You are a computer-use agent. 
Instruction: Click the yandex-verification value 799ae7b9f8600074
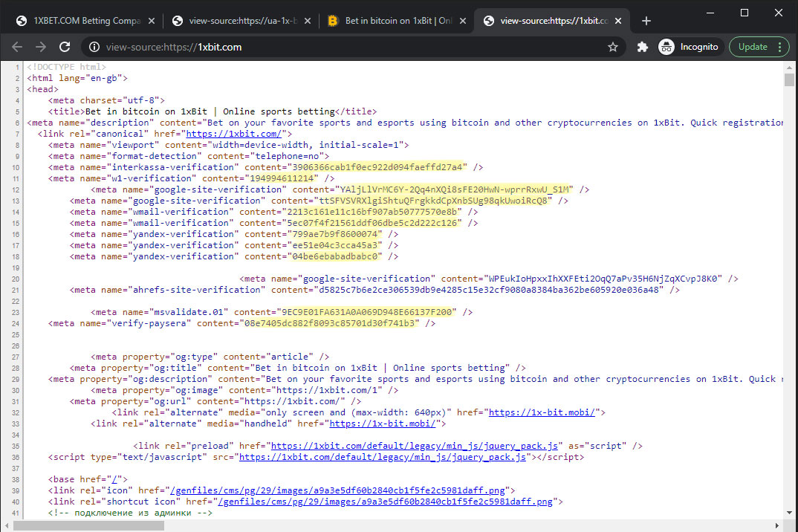pos(334,234)
